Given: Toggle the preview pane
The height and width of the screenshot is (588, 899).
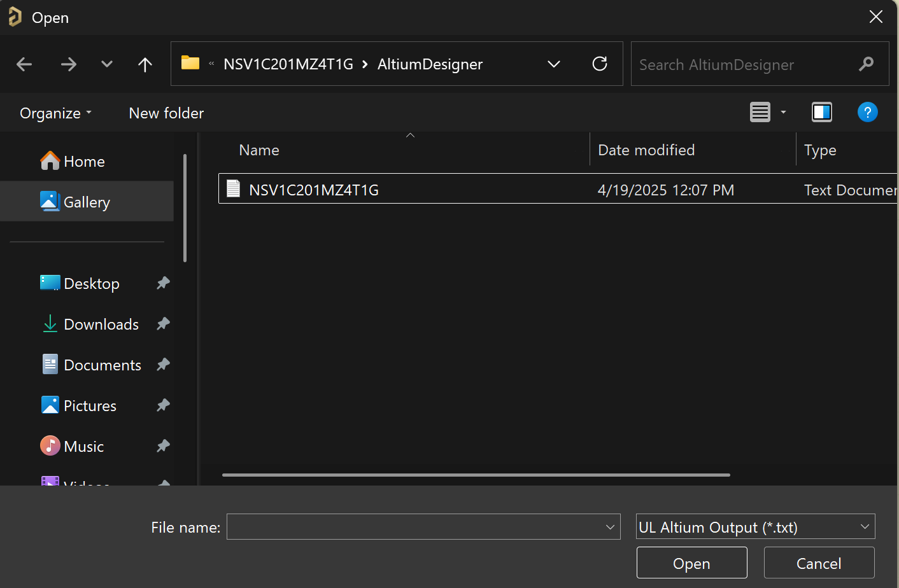Looking at the screenshot, I should click(x=822, y=113).
